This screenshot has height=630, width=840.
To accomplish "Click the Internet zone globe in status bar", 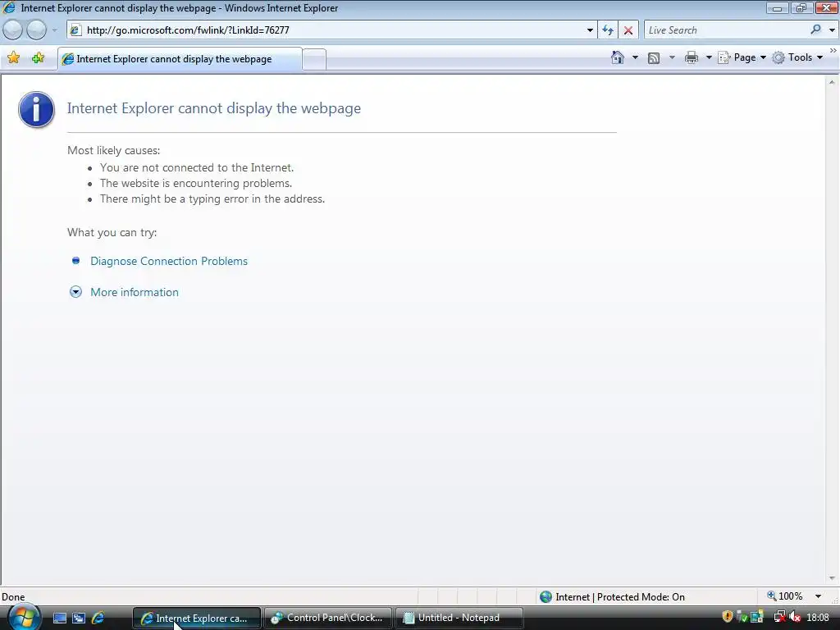I will 546,597.
